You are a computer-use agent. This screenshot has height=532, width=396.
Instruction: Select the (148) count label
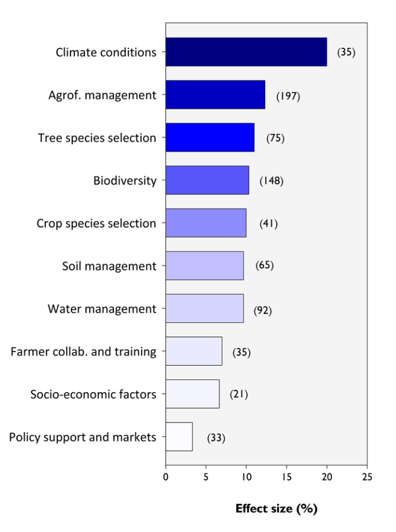(x=271, y=181)
